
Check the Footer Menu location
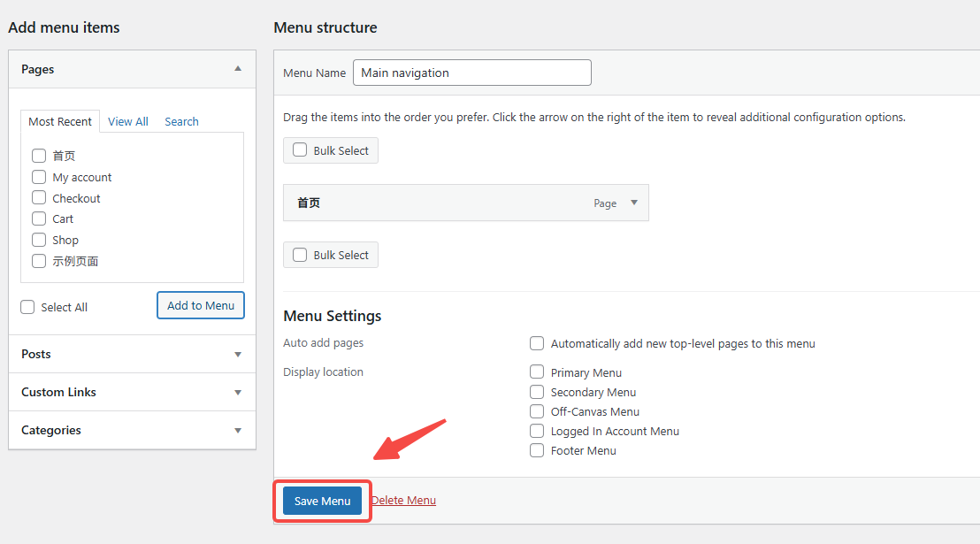click(x=537, y=450)
